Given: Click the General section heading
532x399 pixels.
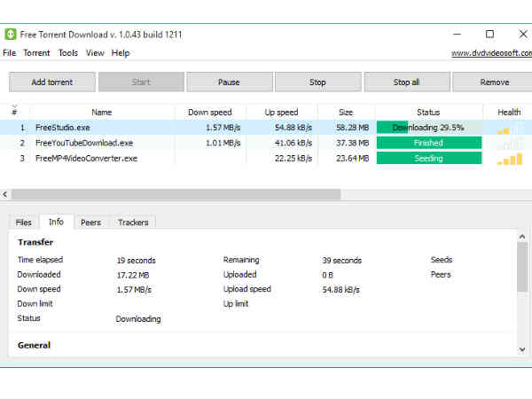Looking at the screenshot, I should click(34, 346).
